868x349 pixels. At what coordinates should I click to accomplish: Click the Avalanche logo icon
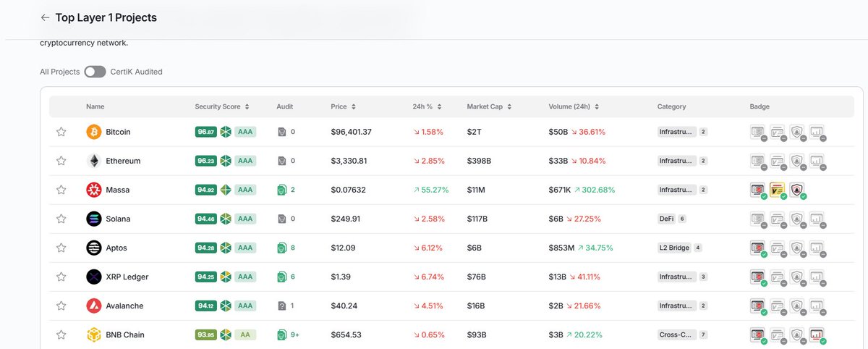(93, 306)
